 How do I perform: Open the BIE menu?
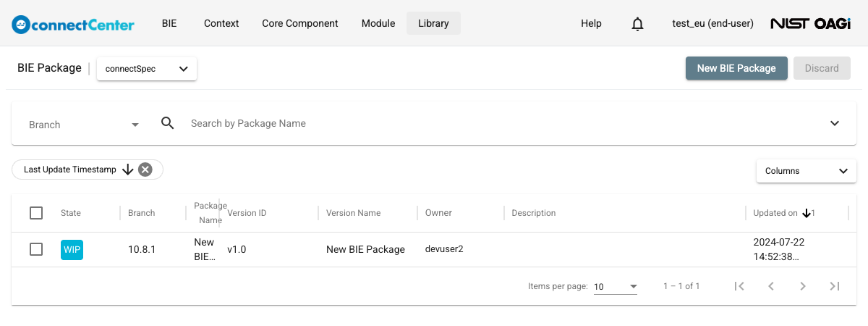[x=169, y=23]
